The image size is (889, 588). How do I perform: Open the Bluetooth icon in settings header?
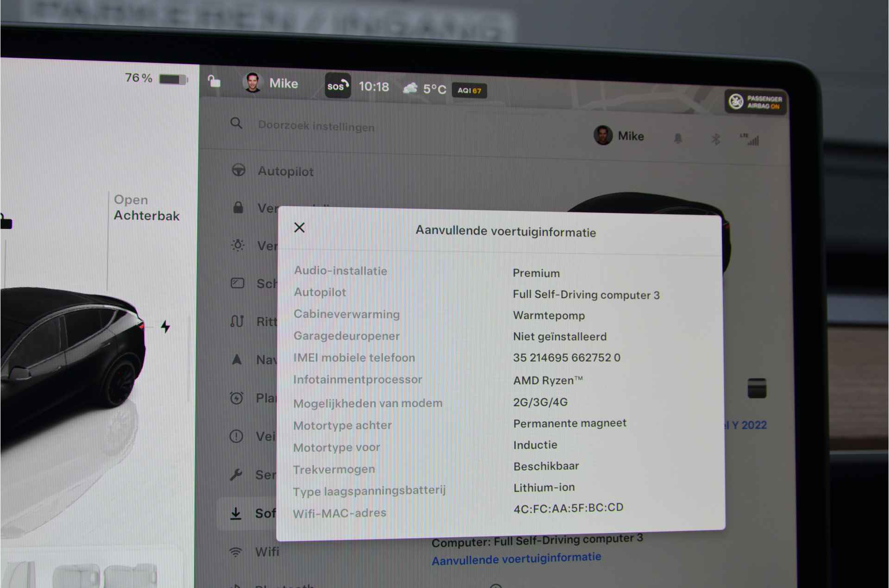[715, 139]
